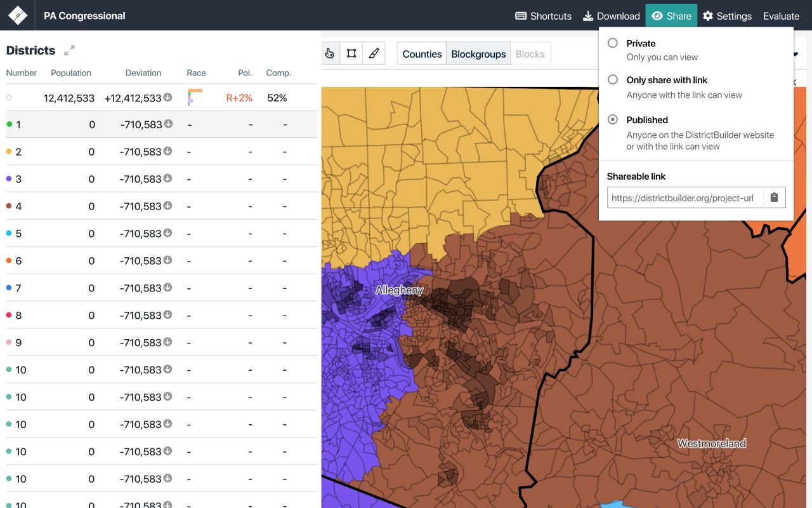Open the Evaluate view
The image size is (812, 508).
point(780,16)
